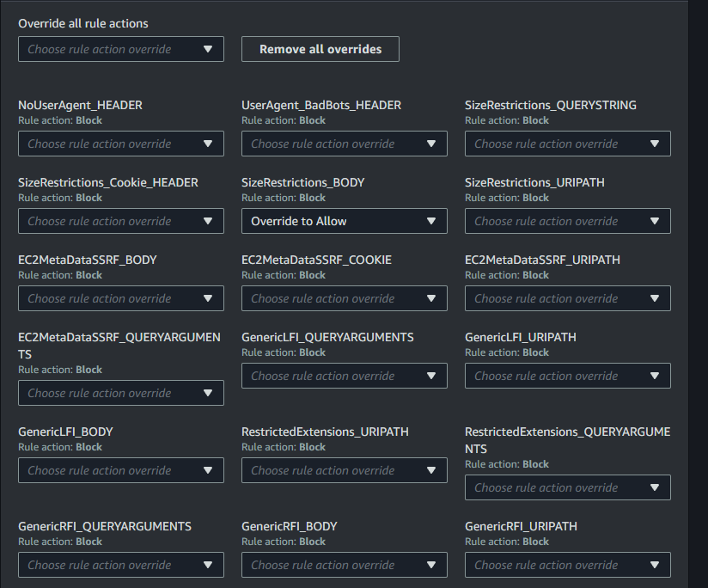
Task: Click the Remove all overrides button
Action: tap(320, 49)
